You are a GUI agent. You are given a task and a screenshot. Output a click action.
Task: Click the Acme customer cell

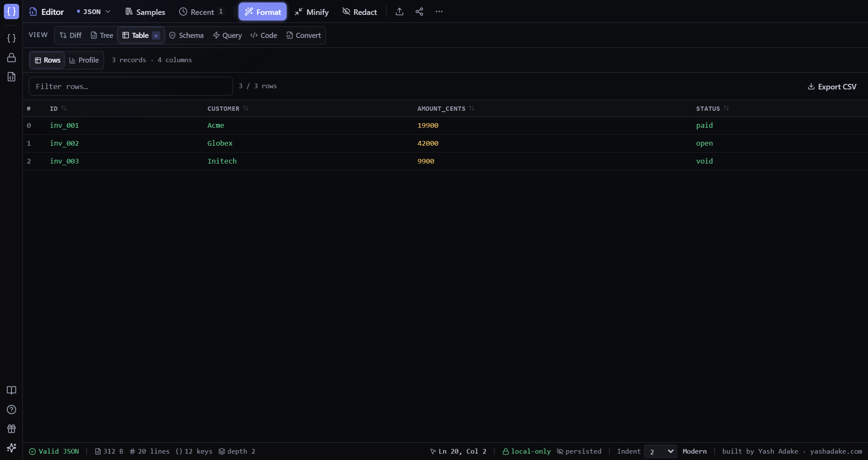pyautogui.click(x=216, y=126)
